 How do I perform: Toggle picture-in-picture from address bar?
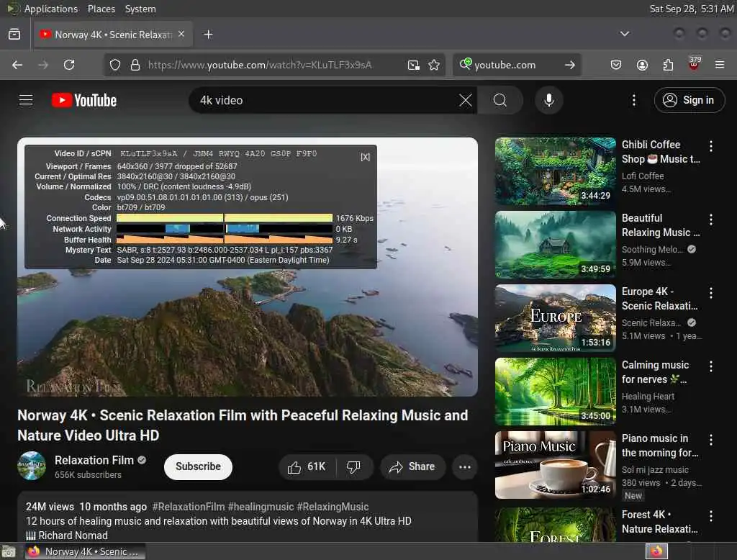414,65
